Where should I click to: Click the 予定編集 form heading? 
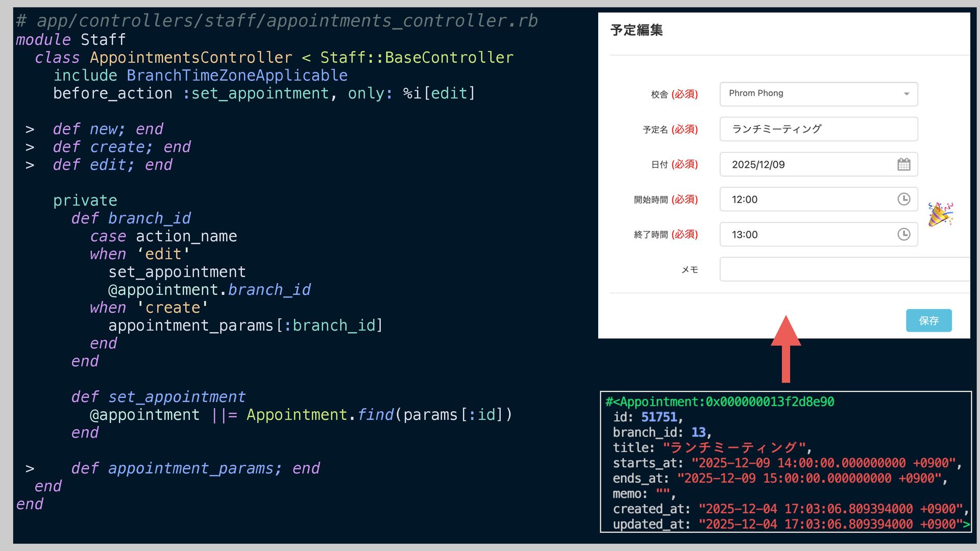click(636, 30)
